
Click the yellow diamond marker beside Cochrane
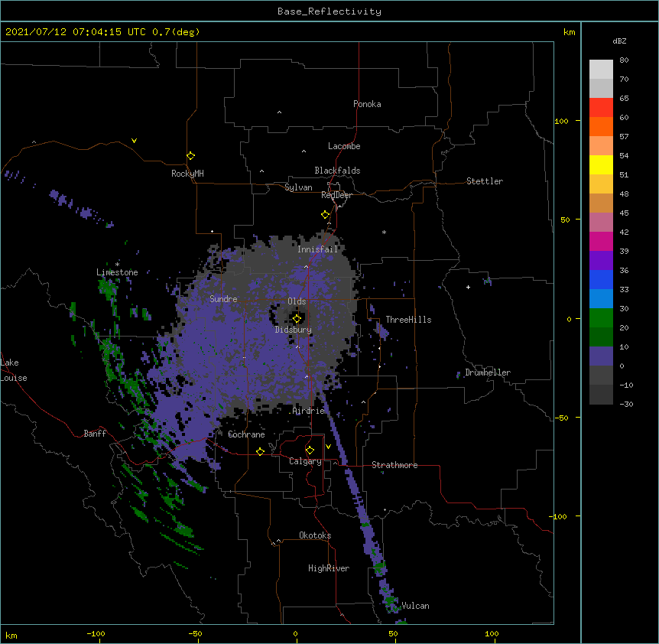pos(260,451)
